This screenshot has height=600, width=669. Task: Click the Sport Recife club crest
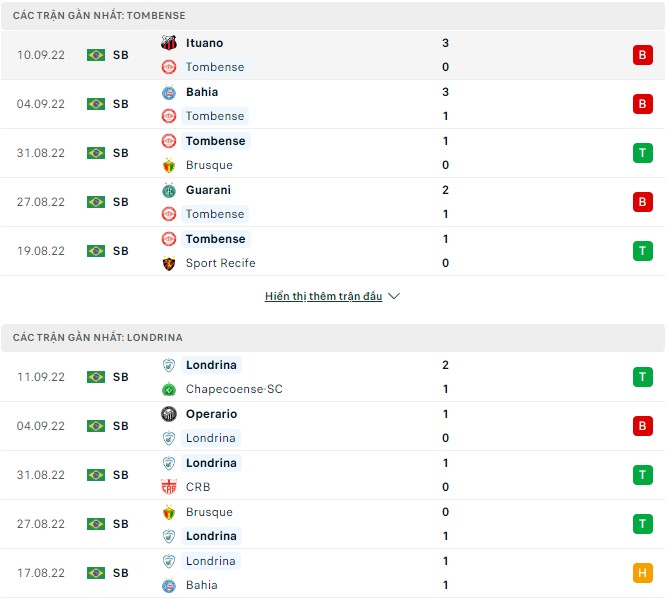click(x=169, y=263)
